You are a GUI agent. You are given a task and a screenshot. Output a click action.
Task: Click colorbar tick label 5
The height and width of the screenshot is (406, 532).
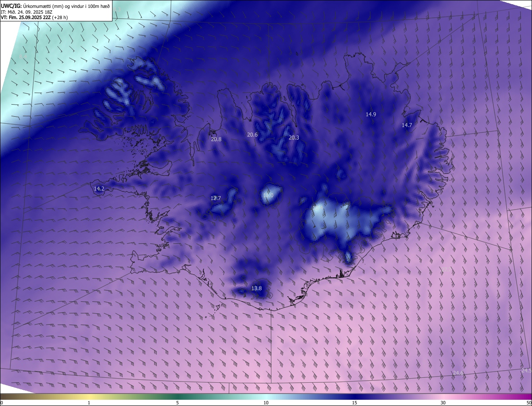pos(177,403)
